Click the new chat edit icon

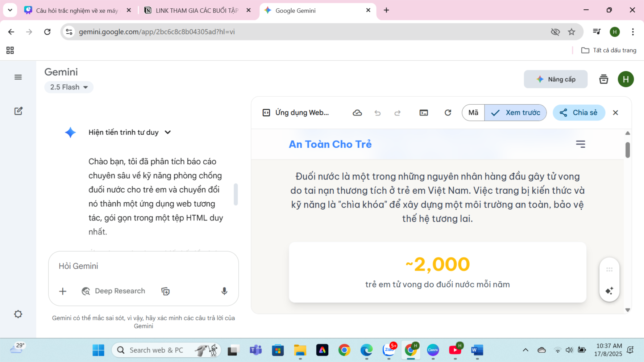click(18, 111)
